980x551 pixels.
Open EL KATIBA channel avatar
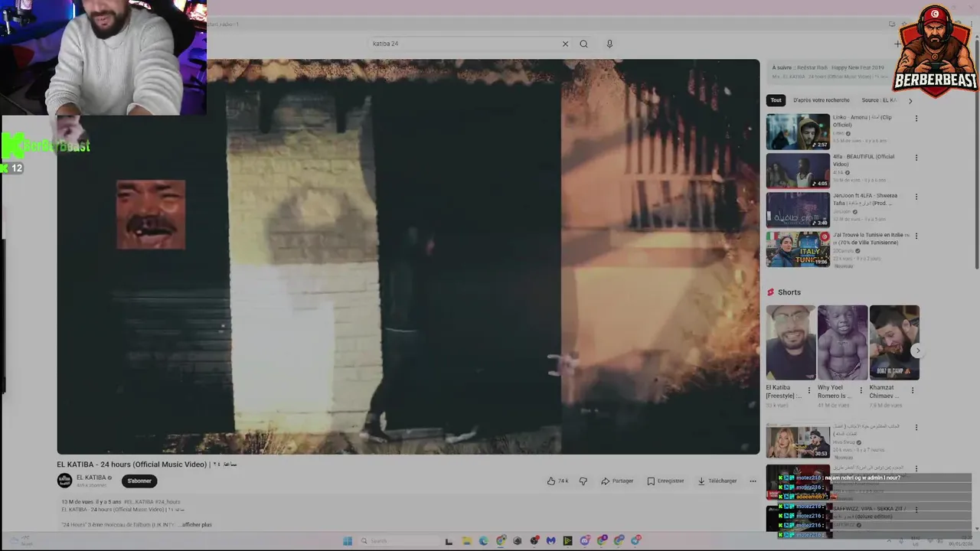pos(64,481)
